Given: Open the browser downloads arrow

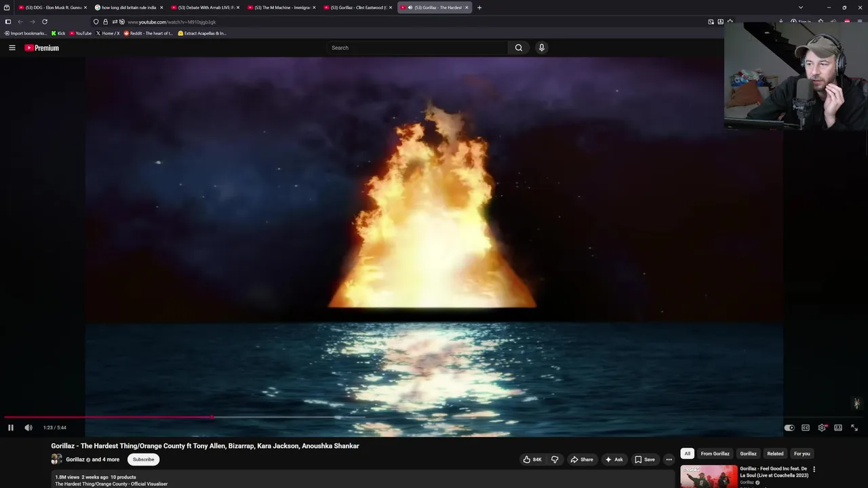Looking at the screenshot, I should (x=781, y=22).
